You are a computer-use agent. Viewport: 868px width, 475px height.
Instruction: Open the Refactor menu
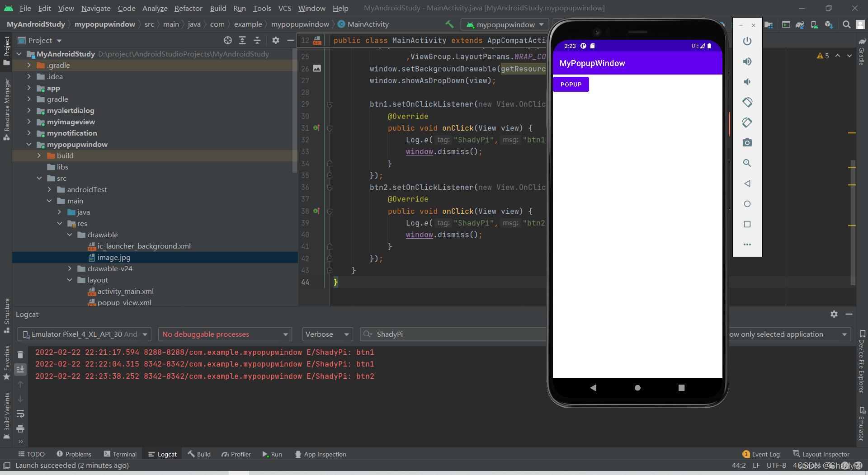[x=188, y=8]
